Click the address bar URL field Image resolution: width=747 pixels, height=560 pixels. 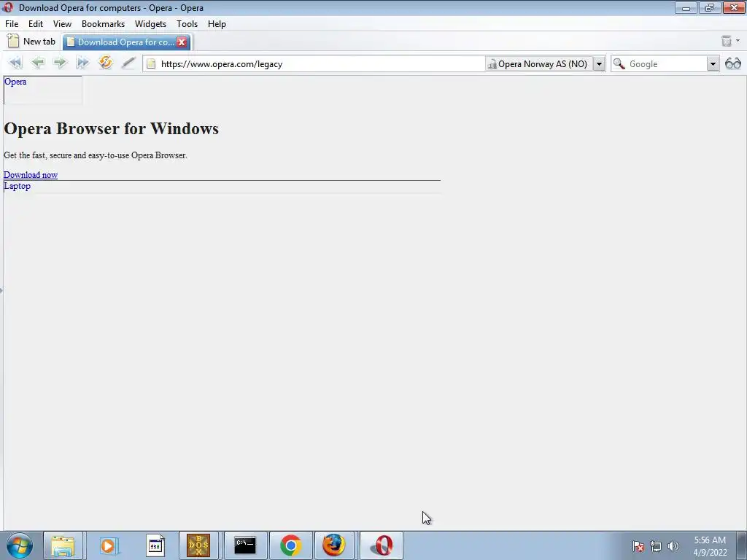click(x=314, y=64)
